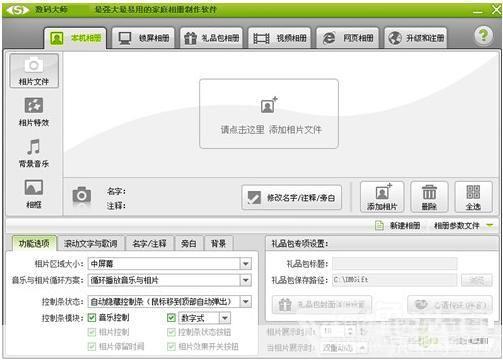Click the 全选 select-all button

473,197
